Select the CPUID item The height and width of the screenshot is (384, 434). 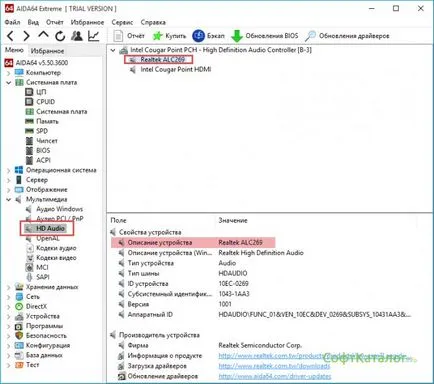[x=40, y=102]
